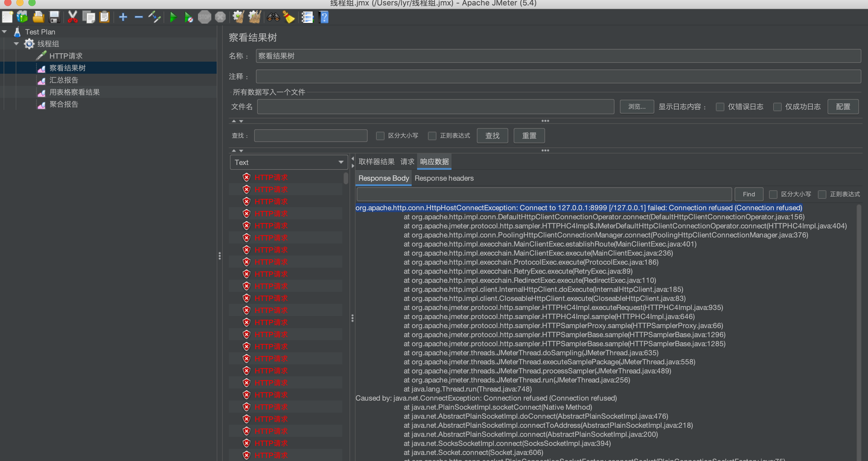868x461 pixels.
Task: Switch to the 响应数据 tab
Action: [x=434, y=162]
